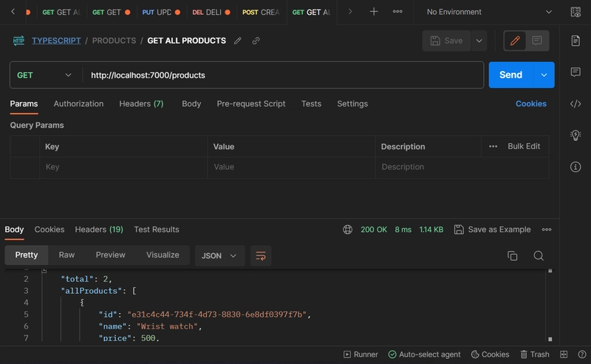Click the empty query param Key field
The image size is (591, 364).
[123, 167]
